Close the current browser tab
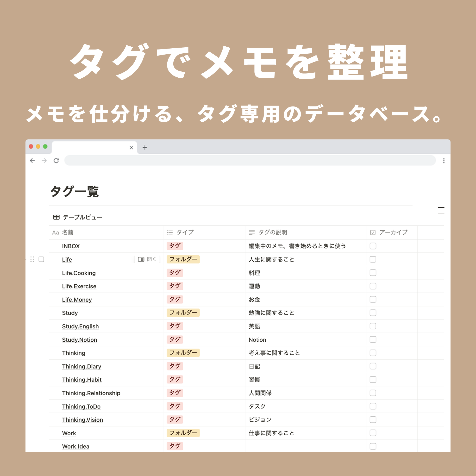Image resolution: width=476 pixels, height=476 pixels. [131, 148]
